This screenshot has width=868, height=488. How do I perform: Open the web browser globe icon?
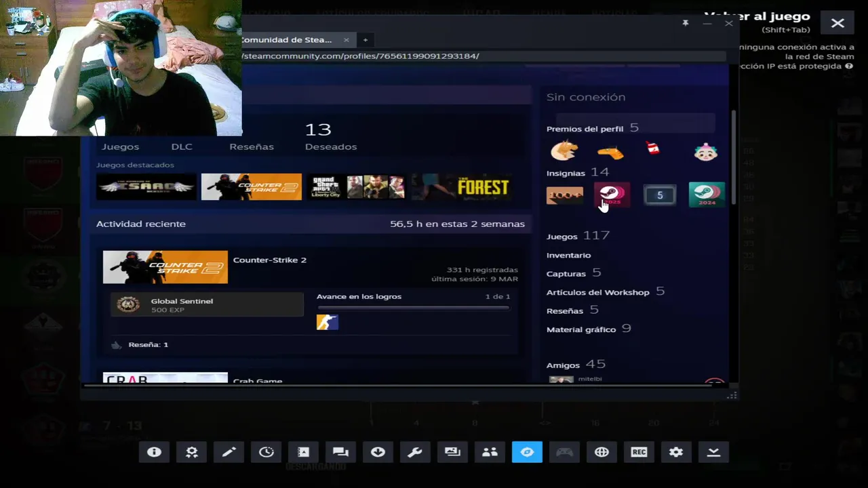(601, 452)
